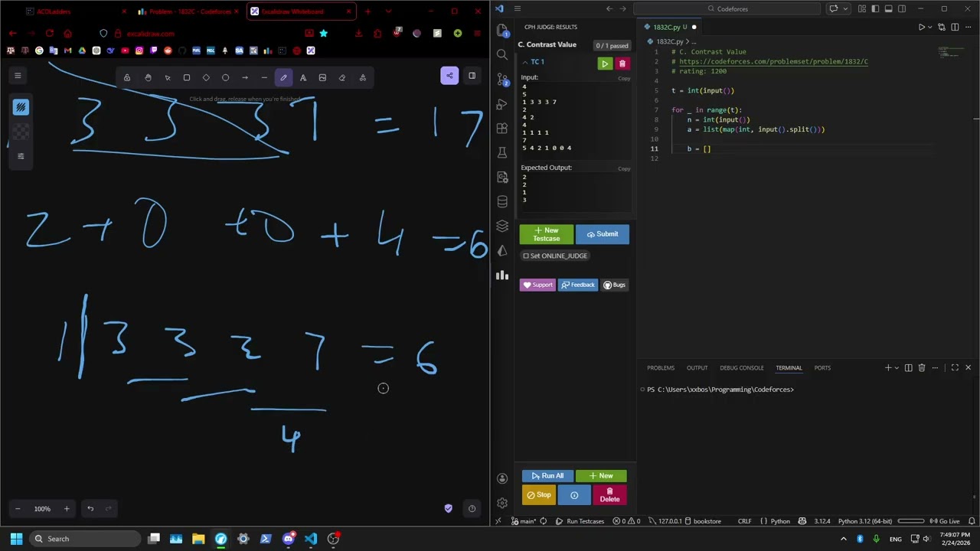This screenshot has height=551, width=980.
Task: Click the Windows Start button
Action: click(16, 539)
